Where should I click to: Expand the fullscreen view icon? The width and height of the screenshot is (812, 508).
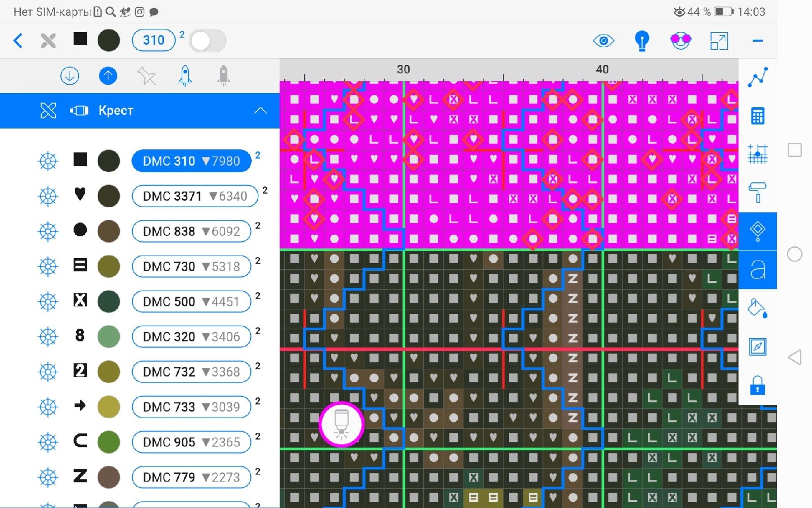click(719, 41)
